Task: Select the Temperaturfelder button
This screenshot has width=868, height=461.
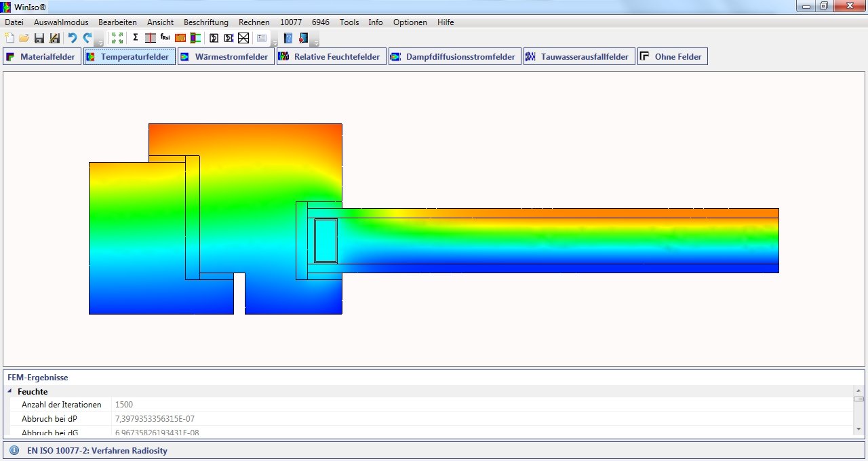Action: [x=130, y=56]
